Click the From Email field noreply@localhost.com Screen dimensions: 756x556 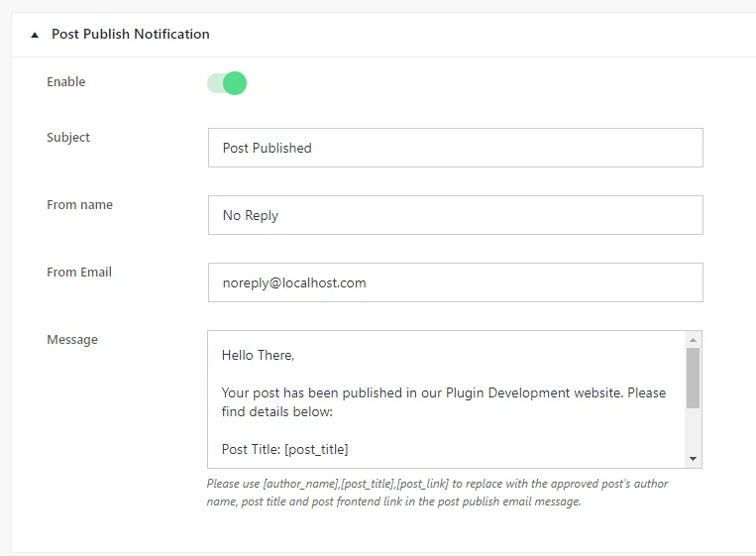(x=456, y=282)
